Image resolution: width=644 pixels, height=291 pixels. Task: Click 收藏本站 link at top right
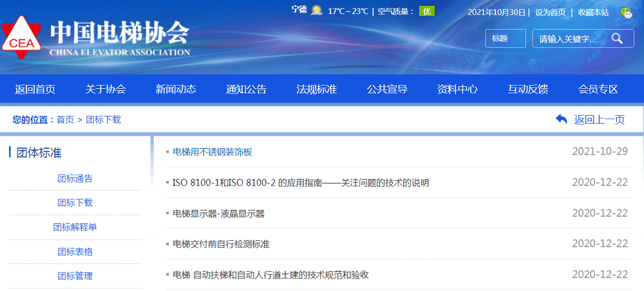click(593, 12)
